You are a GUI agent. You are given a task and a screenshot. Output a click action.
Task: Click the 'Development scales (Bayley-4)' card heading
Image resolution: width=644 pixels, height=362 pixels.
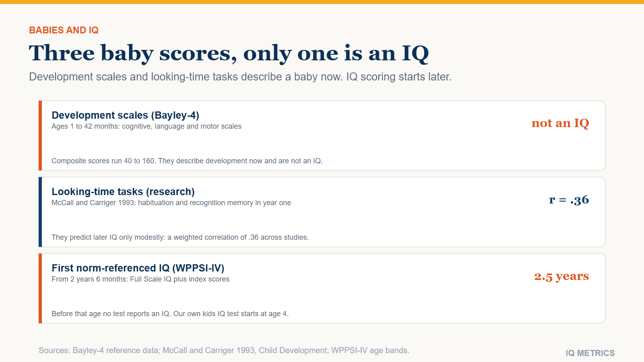pos(126,115)
